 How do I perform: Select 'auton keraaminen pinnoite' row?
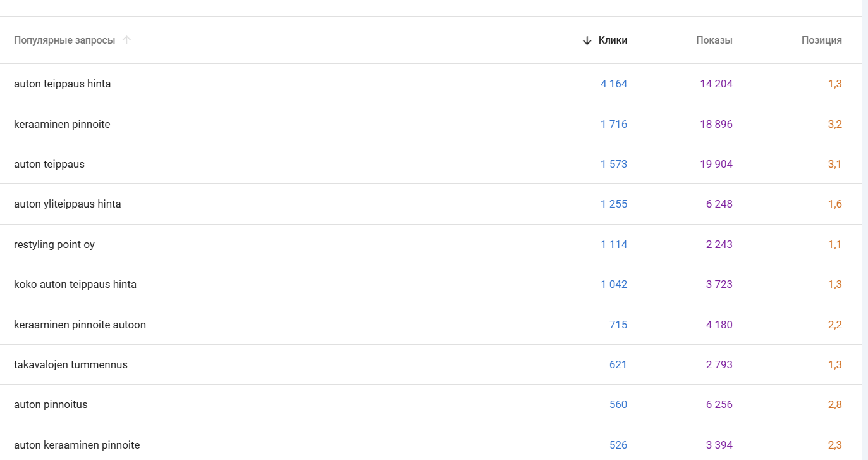click(x=76, y=445)
